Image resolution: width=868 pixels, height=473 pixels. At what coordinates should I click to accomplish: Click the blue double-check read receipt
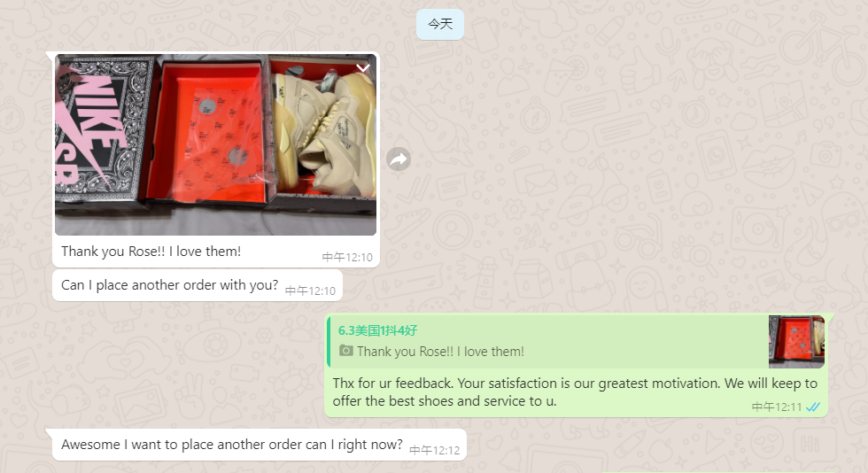[x=813, y=407]
